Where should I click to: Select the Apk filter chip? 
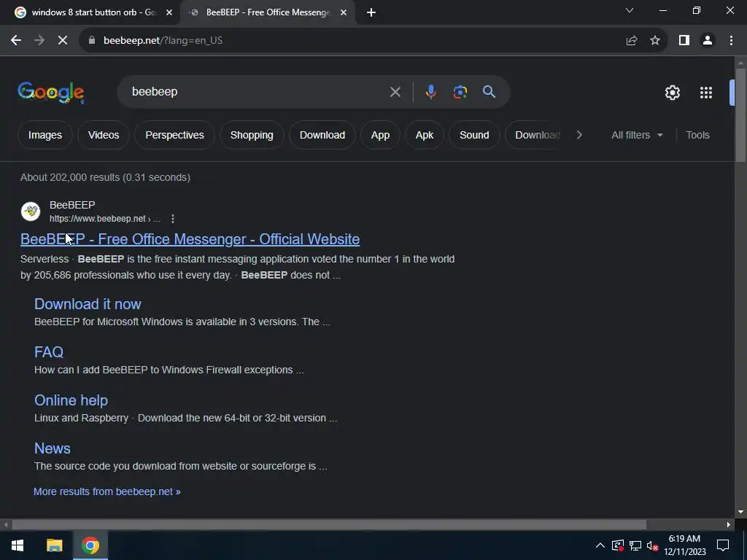tap(424, 135)
